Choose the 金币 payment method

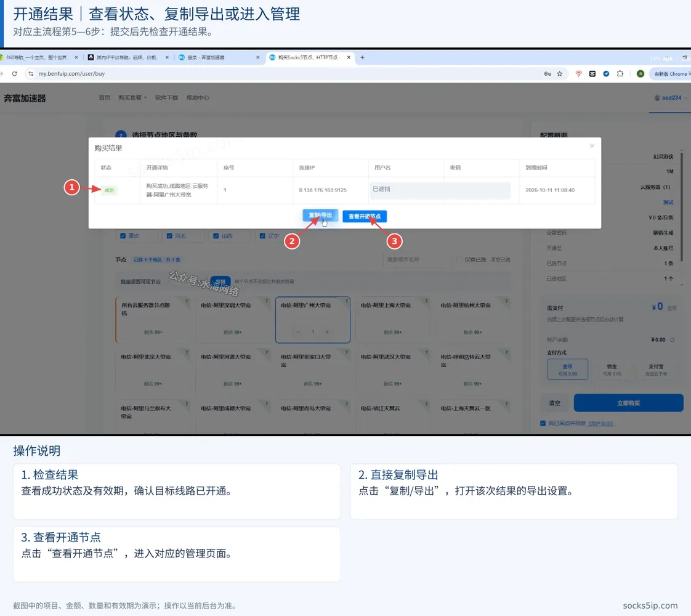(x=568, y=369)
